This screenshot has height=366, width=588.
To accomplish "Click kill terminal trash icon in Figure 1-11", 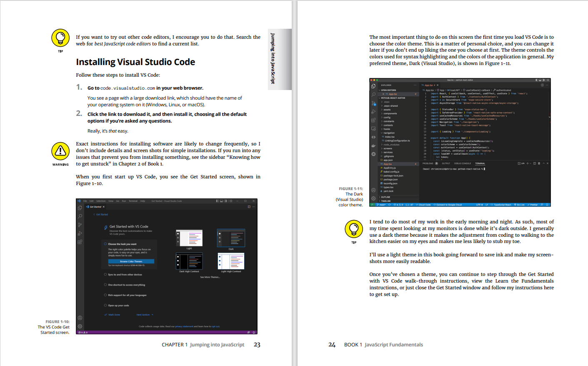I will click(539, 163).
